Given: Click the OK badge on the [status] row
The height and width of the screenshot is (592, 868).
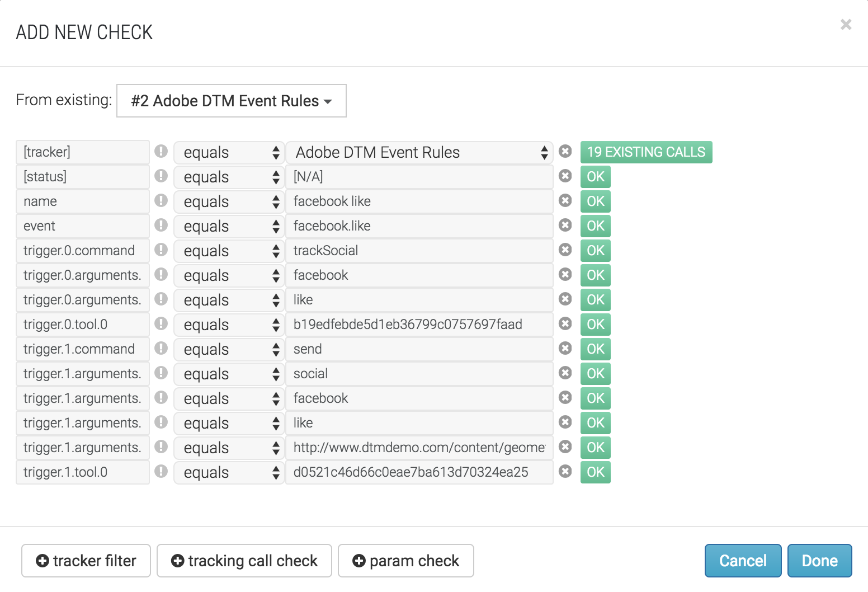Looking at the screenshot, I should coord(596,177).
